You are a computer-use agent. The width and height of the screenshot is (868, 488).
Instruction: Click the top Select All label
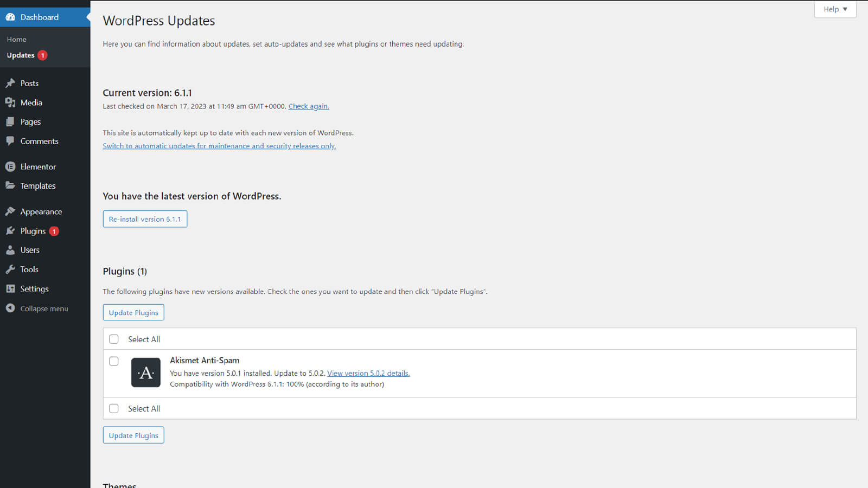[x=144, y=339]
